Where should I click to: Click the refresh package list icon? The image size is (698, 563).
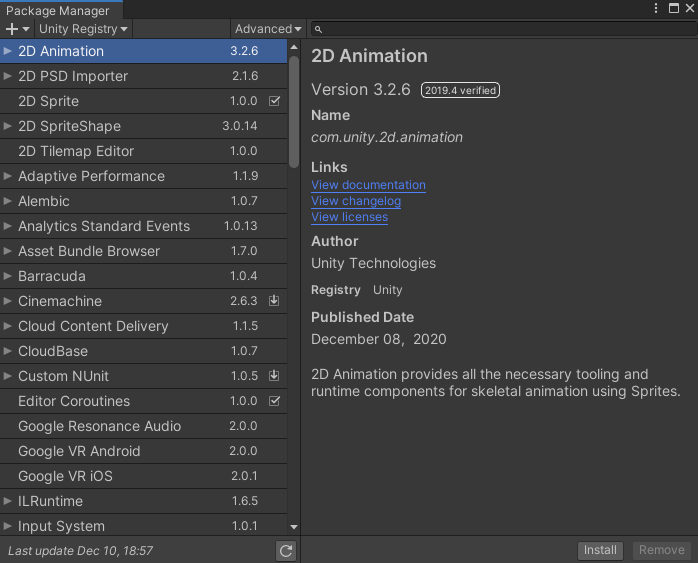click(286, 551)
